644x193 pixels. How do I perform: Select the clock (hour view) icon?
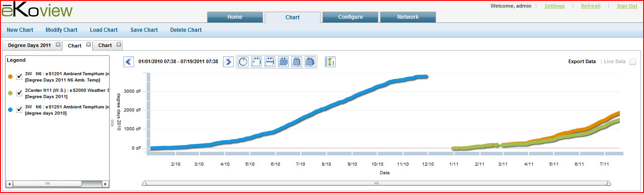(x=243, y=62)
